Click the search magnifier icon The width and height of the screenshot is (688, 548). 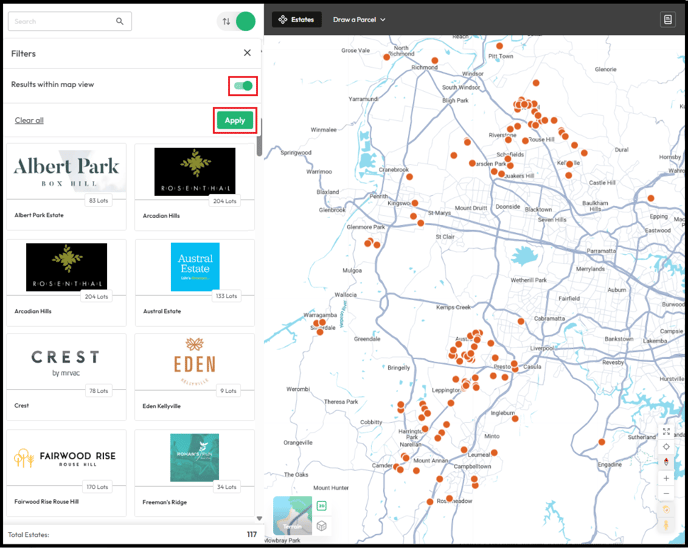[x=119, y=21]
